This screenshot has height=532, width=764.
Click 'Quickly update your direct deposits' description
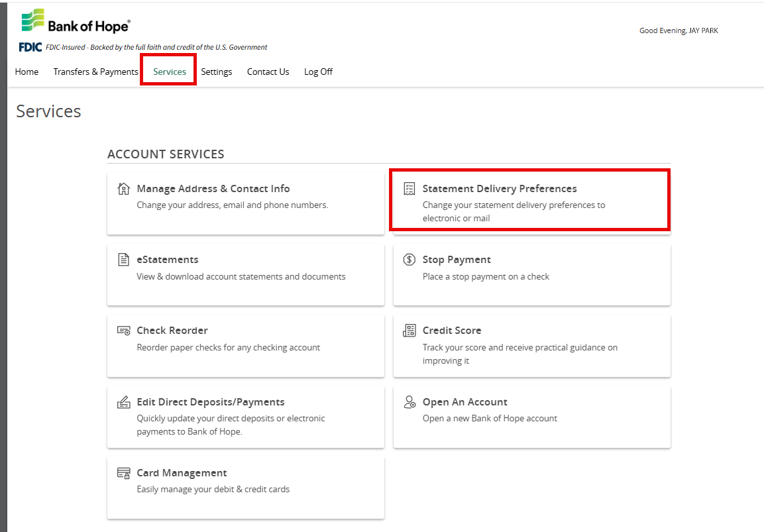231,425
